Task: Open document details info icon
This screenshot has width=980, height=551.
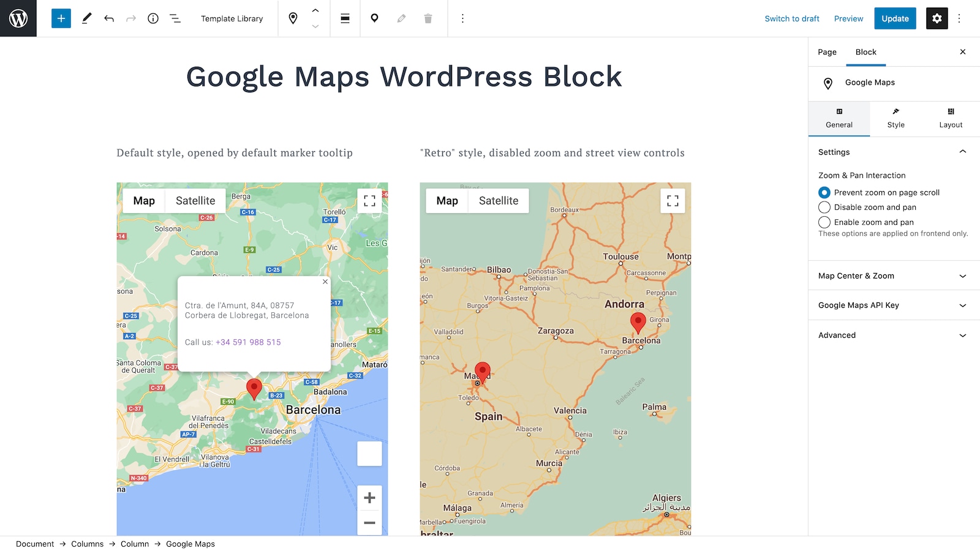Action: point(153,18)
